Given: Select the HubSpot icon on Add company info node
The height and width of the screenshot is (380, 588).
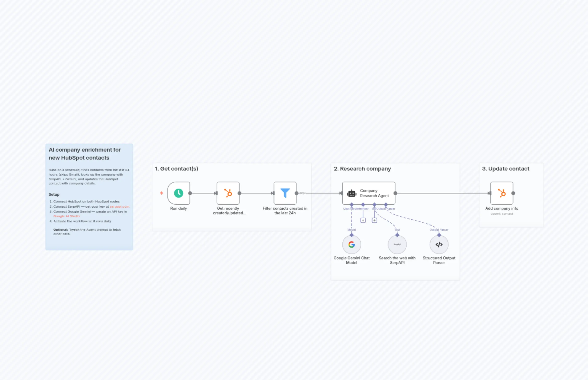Looking at the screenshot, I should click(x=502, y=193).
